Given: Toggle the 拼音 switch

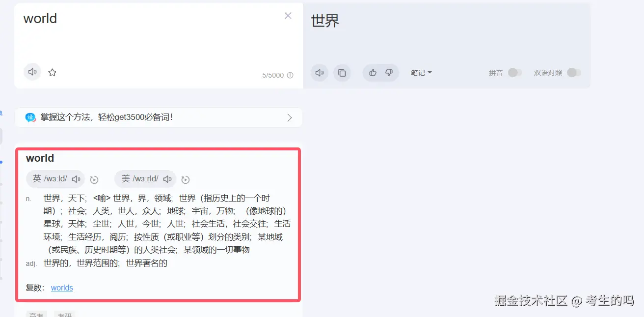Looking at the screenshot, I should tap(514, 73).
